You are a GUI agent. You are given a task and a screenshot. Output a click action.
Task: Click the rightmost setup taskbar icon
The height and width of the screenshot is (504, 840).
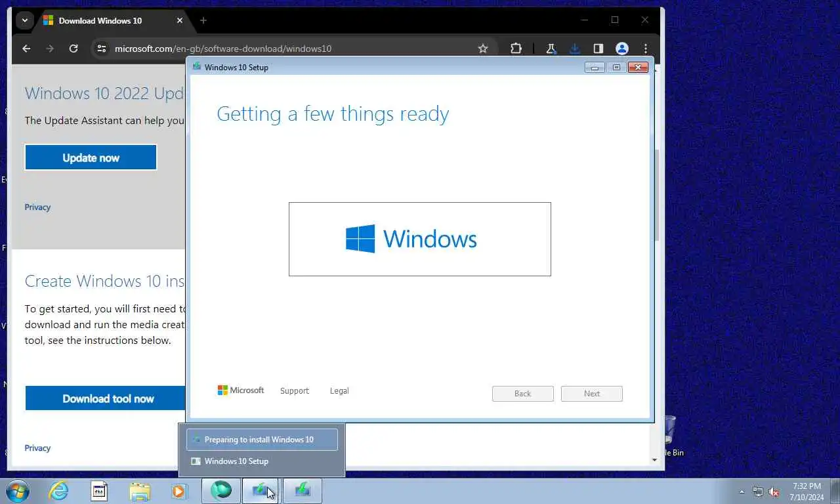pyautogui.click(x=303, y=491)
